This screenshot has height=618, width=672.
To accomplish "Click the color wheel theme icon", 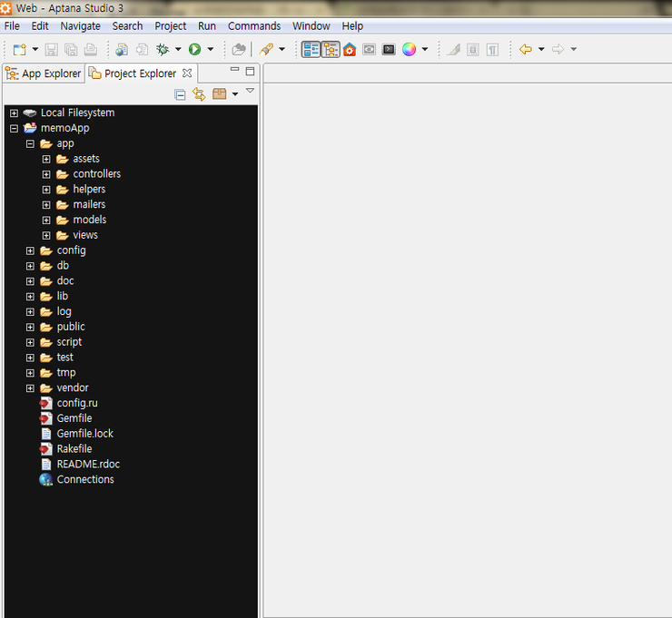I will coord(410,50).
